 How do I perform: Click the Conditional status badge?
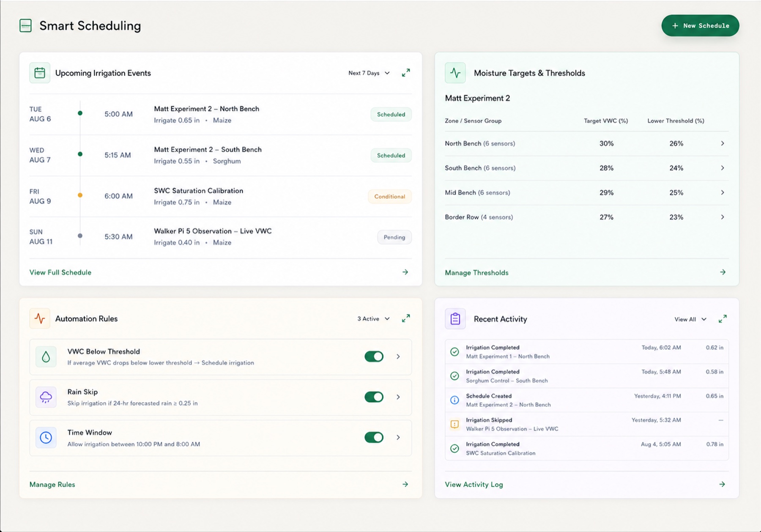390,197
